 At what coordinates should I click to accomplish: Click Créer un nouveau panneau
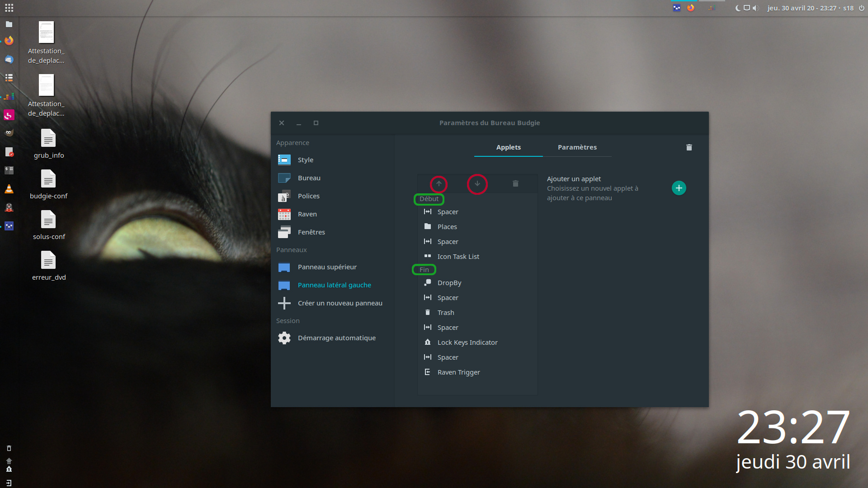(x=340, y=303)
